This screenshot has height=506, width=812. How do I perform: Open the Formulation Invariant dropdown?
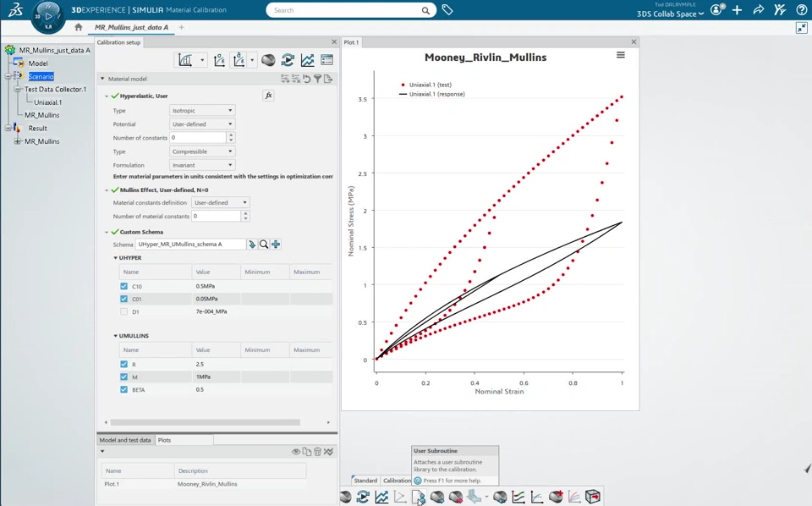[x=202, y=165]
